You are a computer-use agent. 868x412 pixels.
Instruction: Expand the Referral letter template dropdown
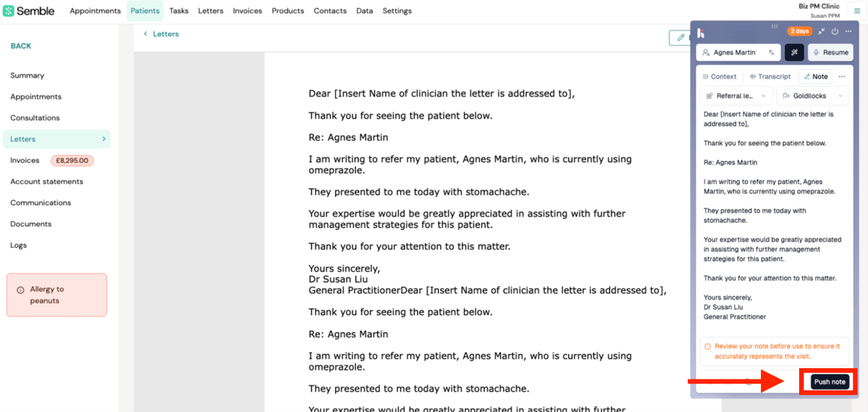pos(736,96)
